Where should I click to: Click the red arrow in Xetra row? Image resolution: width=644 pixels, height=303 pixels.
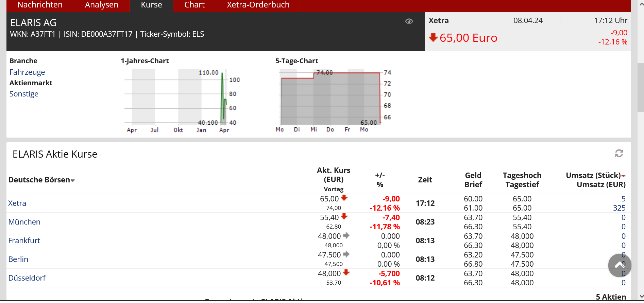pyautogui.click(x=344, y=198)
